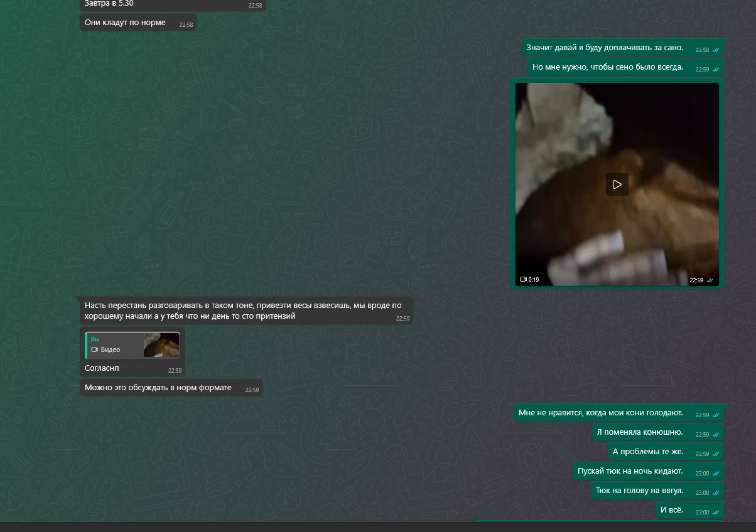Select the "Согласнп" reply text
This screenshot has height=532, width=756.
tap(102, 368)
